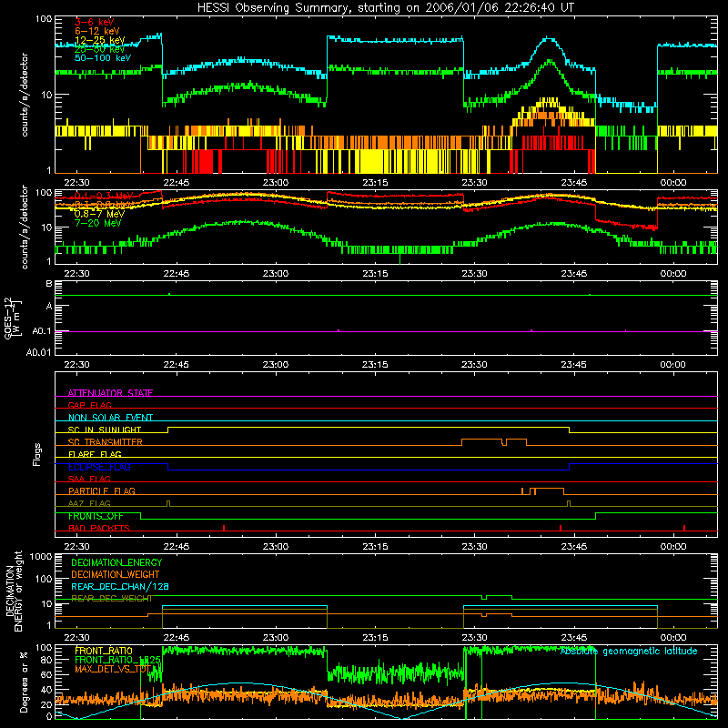
Task: Select the SC_TRANSMITTER flag label
Action: pos(105,441)
